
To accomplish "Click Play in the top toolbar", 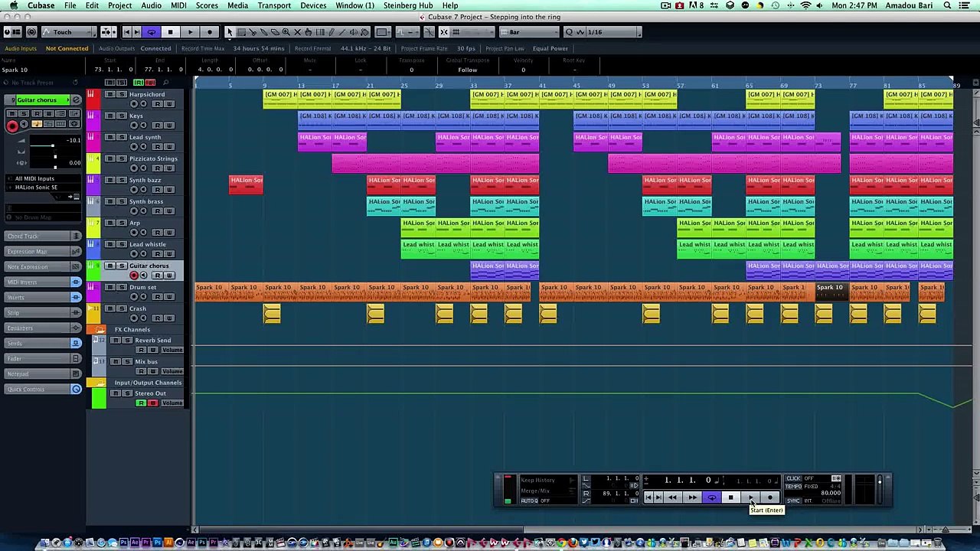I will coord(190,32).
